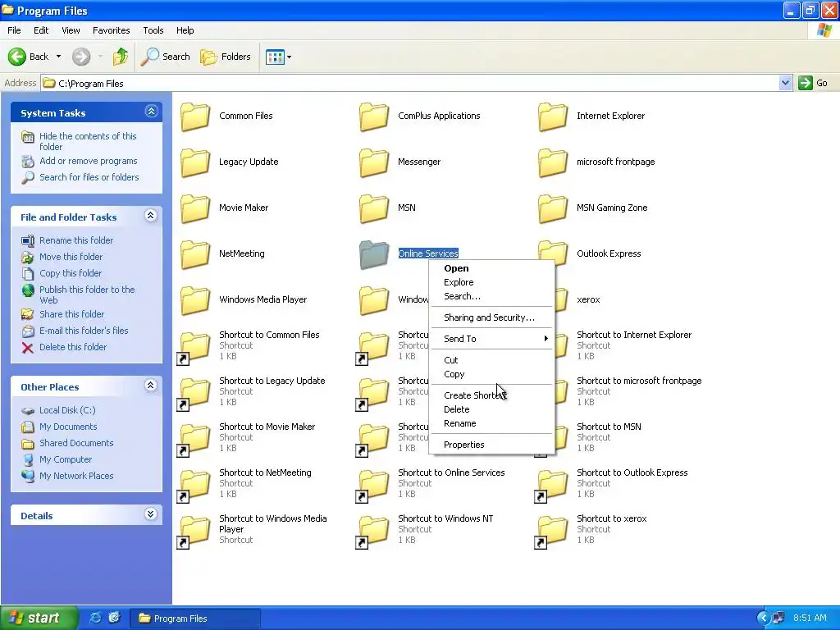Click the Up folder toolbar icon
The height and width of the screenshot is (630, 840).
click(121, 57)
